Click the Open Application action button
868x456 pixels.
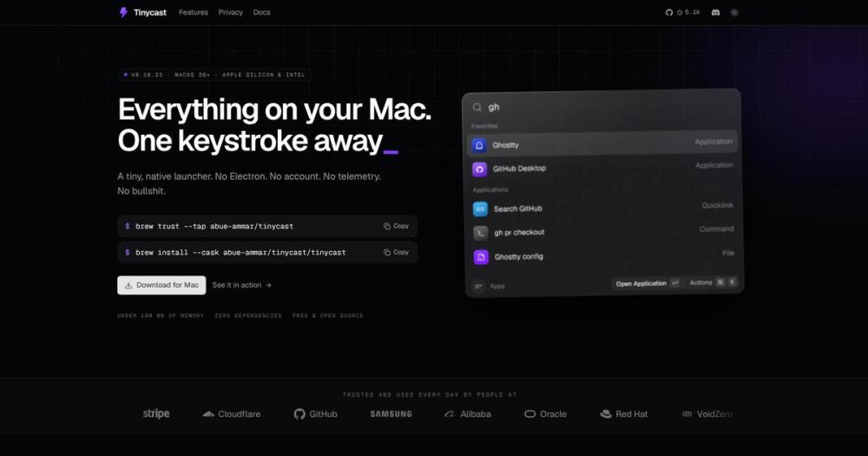[648, 283]
